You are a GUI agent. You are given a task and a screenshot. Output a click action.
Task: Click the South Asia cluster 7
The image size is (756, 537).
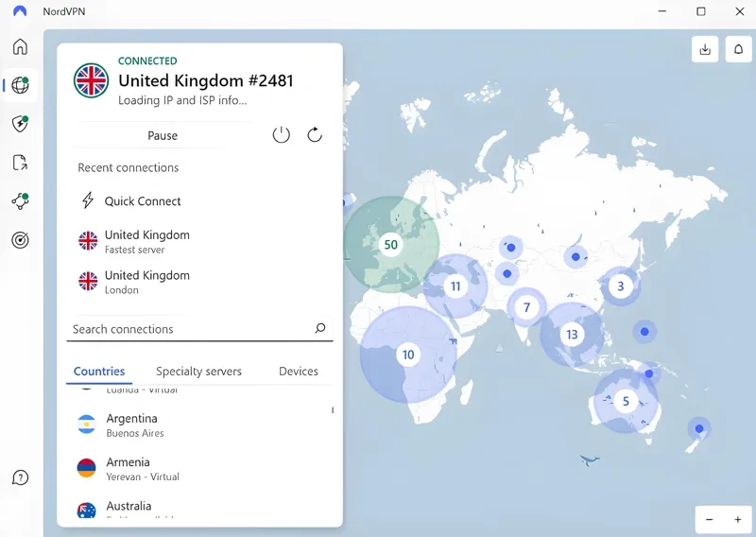click(x=526, y=307)
